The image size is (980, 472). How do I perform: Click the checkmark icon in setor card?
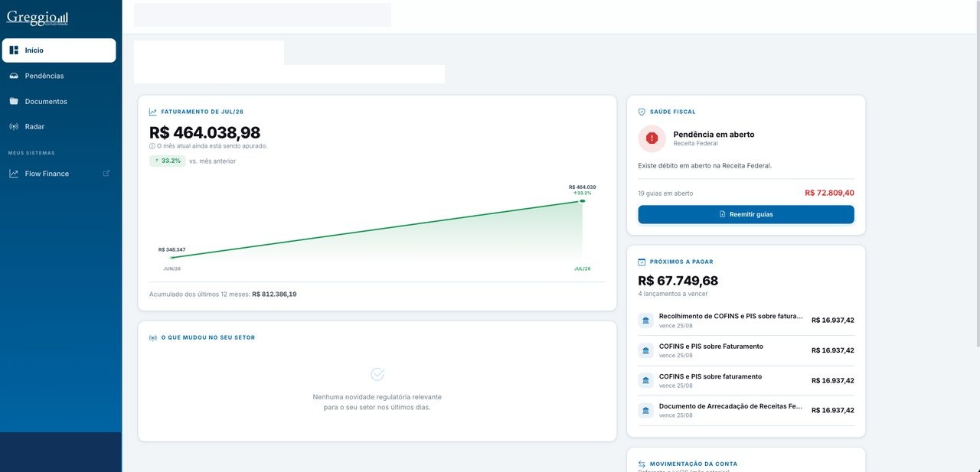pyautogui.click(x=377, y=374)
